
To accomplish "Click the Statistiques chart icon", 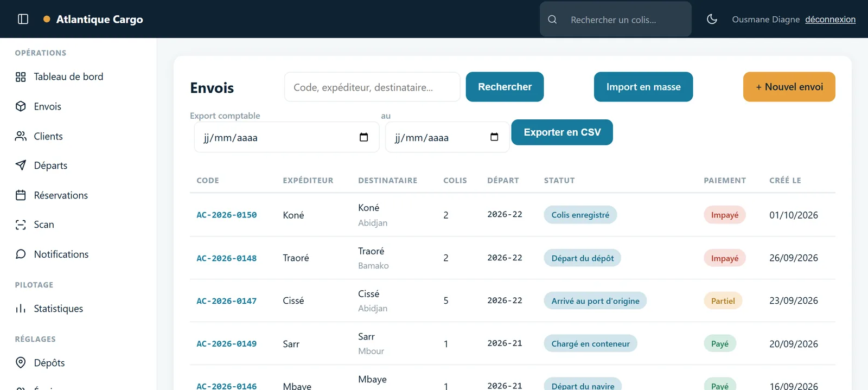I will click(x=21, y=309).
